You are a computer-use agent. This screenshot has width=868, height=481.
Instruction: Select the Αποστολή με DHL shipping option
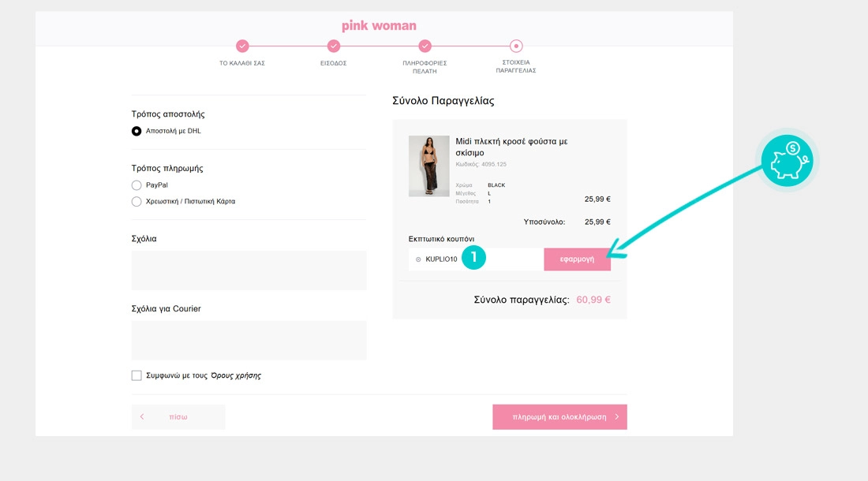tap(137, 131)
